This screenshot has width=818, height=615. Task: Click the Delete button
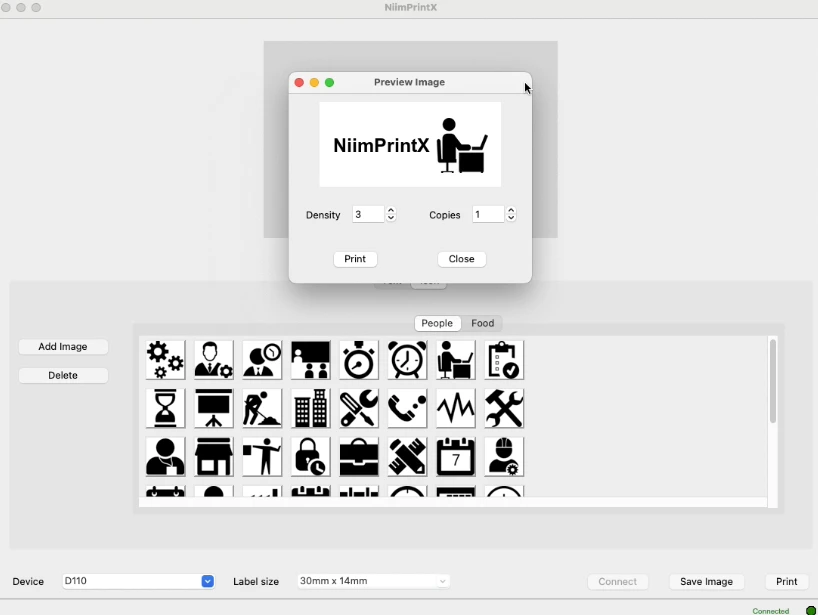pyautogui.click(x=63, y=376)
